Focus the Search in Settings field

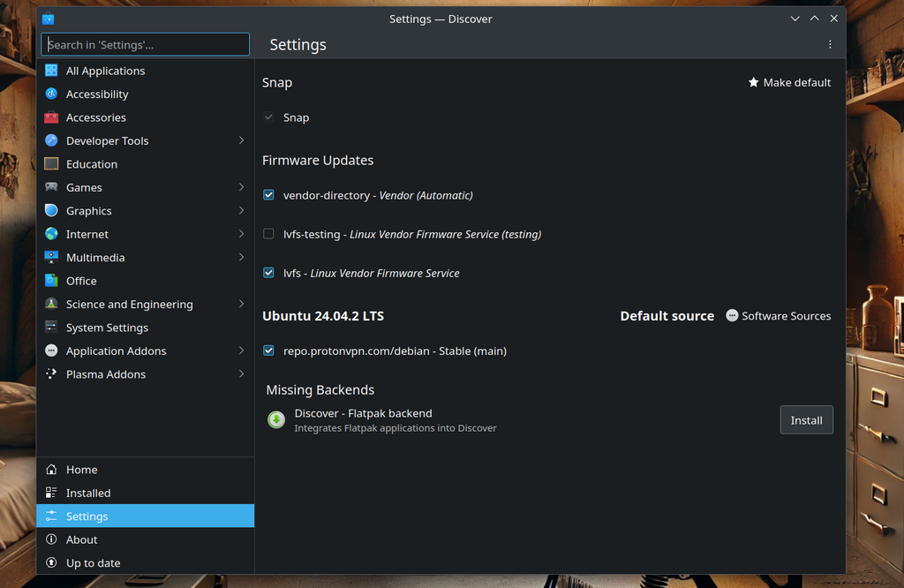[146, 44]
